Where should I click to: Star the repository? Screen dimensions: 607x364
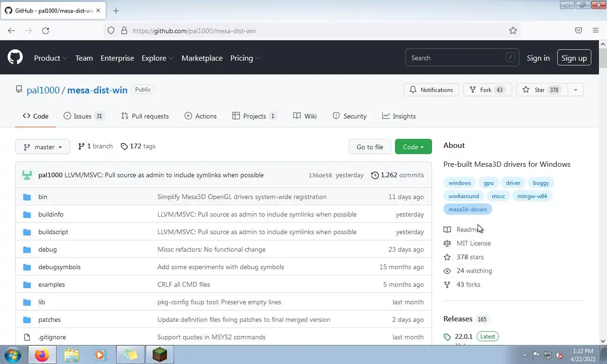click(542, 90)
